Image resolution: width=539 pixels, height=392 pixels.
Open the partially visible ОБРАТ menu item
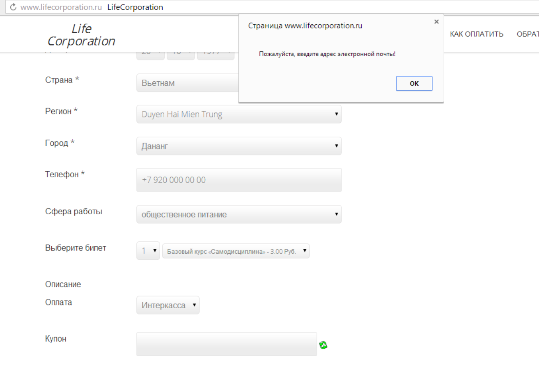pyautogui.click(x=528, y=34)
